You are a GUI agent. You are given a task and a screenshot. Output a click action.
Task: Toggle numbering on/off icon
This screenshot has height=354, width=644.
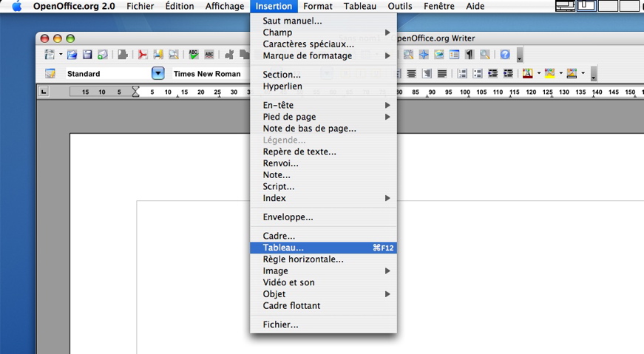pyautogui.click(x=462, y=73)
